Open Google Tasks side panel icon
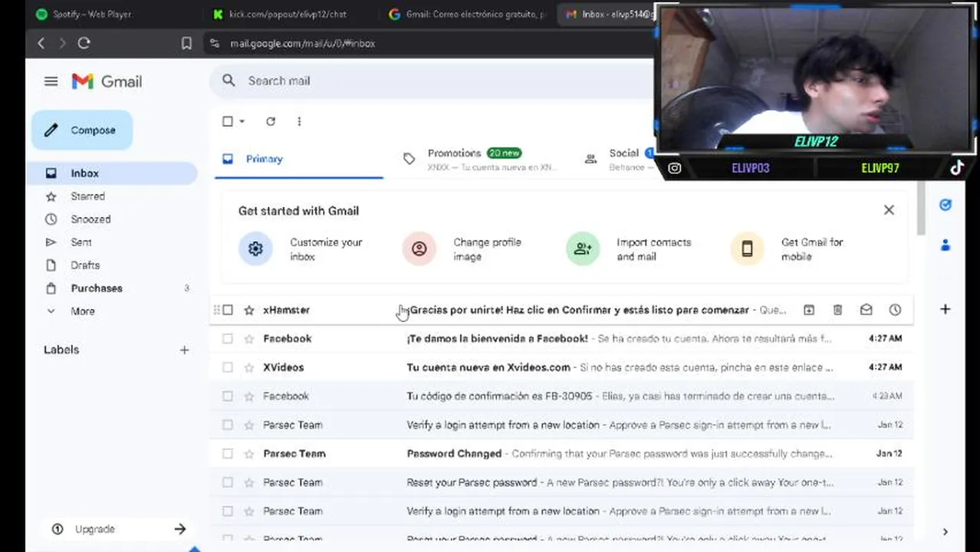980x552 pixels. (x=945, y=205)
